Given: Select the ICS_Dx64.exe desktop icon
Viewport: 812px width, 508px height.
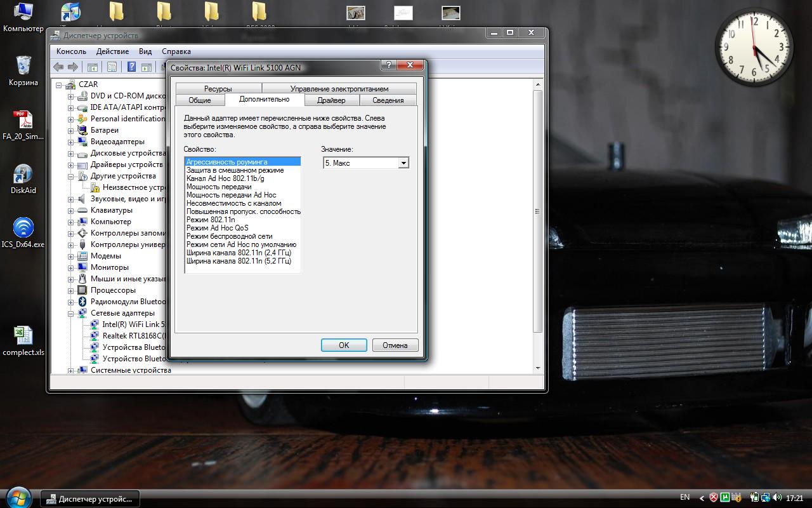Looking at the screenshot, I should pos(23,233).
